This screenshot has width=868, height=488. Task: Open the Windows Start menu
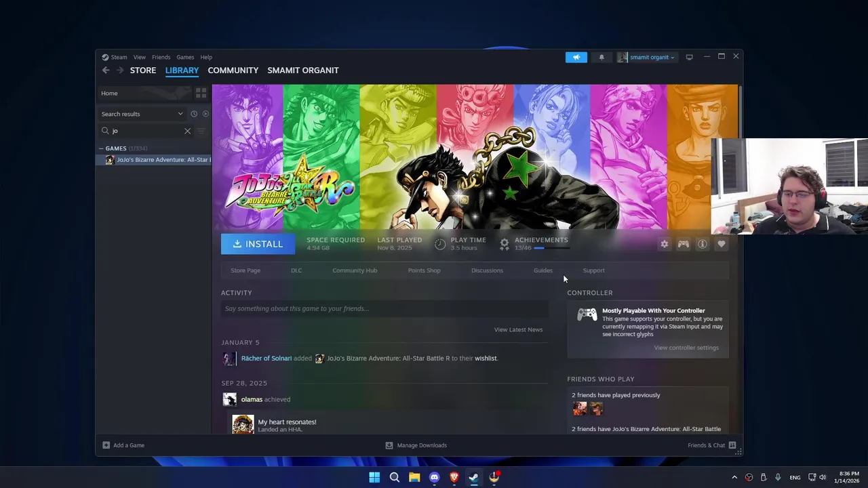pyautogui.click(x=374, y=477)
